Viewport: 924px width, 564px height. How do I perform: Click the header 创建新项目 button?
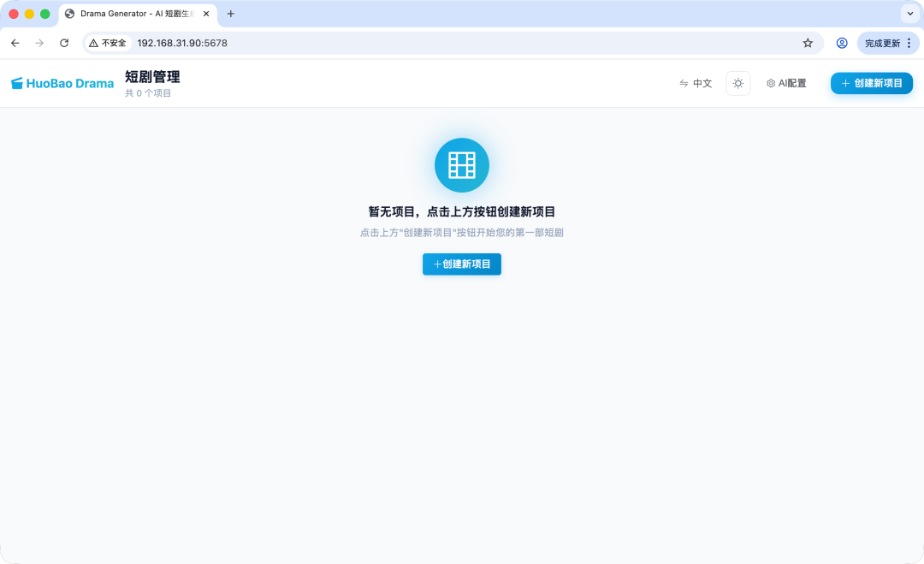click(871, 83)
